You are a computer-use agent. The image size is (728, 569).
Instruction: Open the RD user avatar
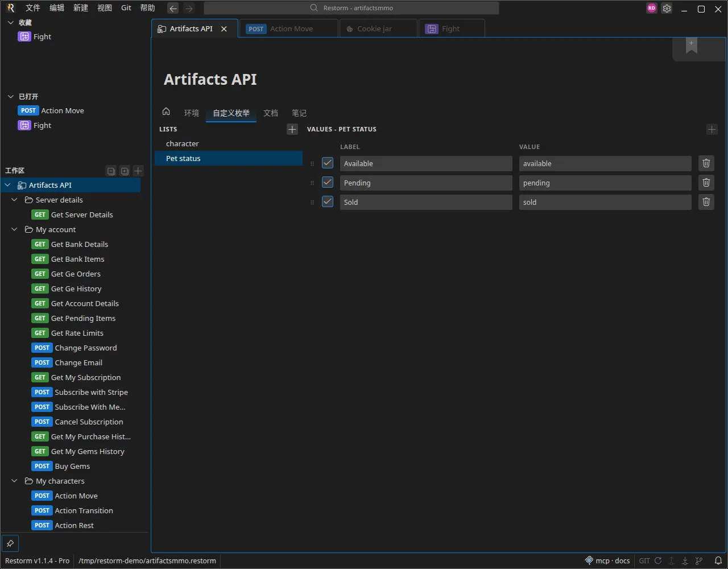652,8
